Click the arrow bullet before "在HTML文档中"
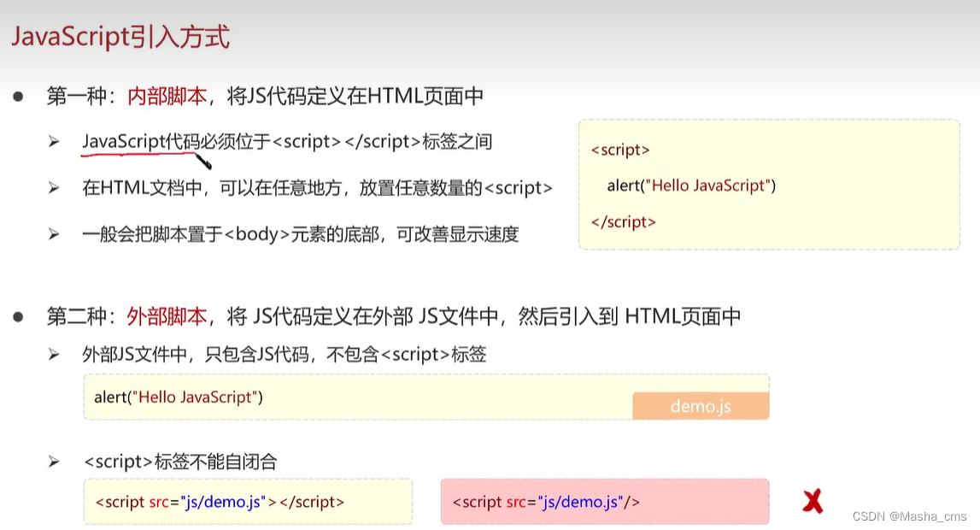 click(55, 187)
